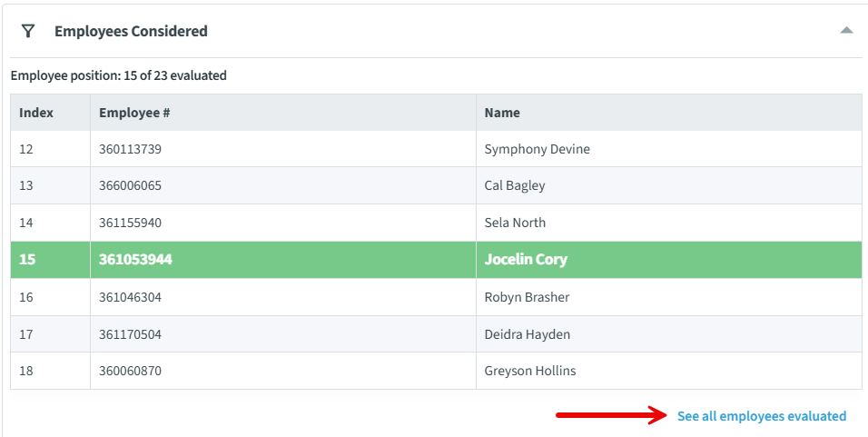Click Employee position 15 of 23 text
This screenshot has height=437, width=868.
point(118,75)
